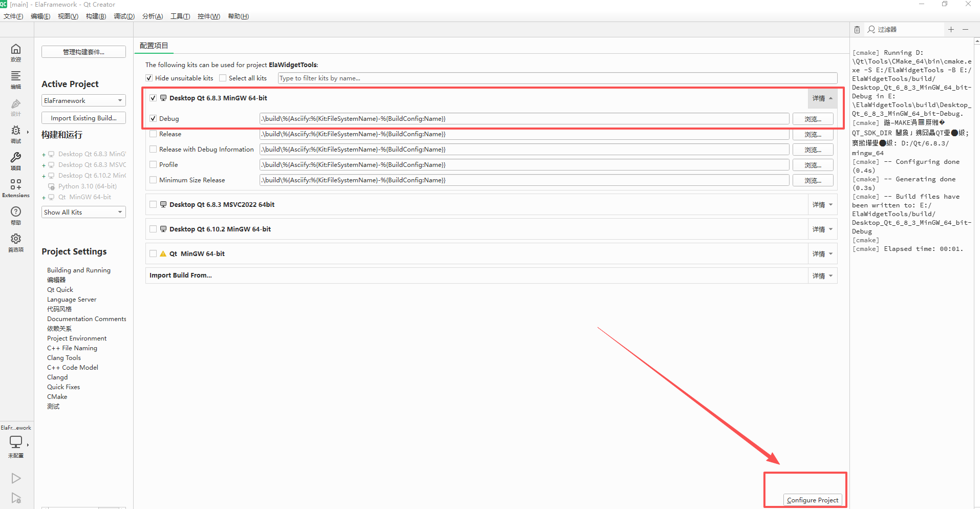Enable Release with Debug Information checkbox

tap(153, 149)
